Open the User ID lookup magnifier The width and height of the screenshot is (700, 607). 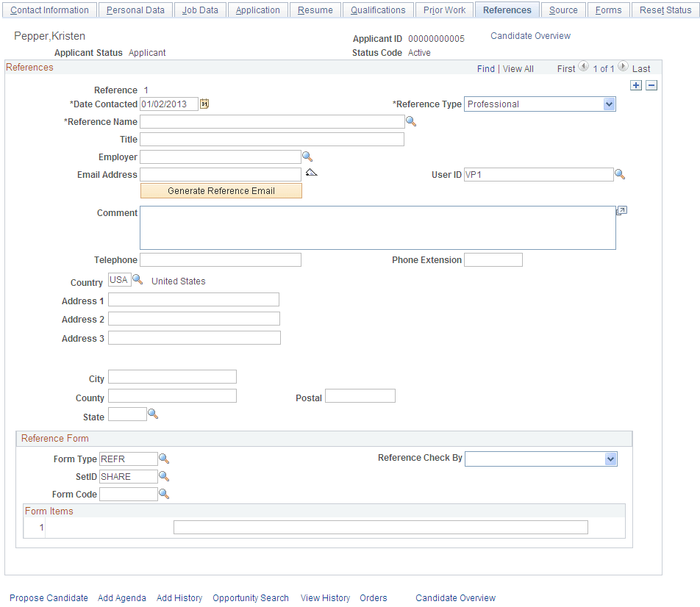tap(620, 174)
